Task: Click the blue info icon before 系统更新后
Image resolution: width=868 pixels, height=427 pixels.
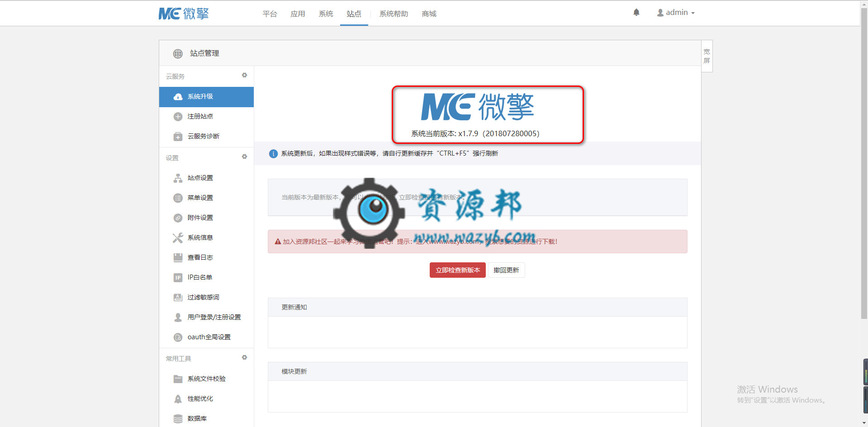Action: click(x=273, y=154)
